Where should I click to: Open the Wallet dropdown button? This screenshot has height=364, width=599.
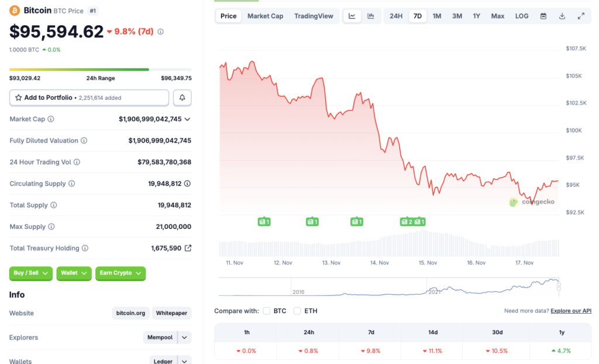coord(74,273)
